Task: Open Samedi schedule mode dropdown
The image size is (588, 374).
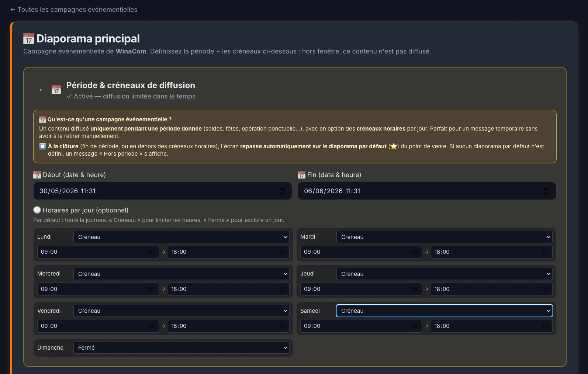Action: point(445,311)
